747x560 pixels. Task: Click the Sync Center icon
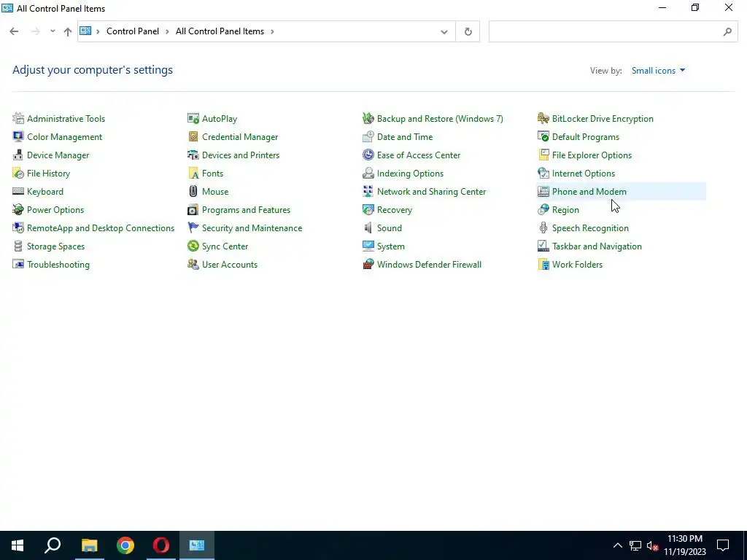193,246
